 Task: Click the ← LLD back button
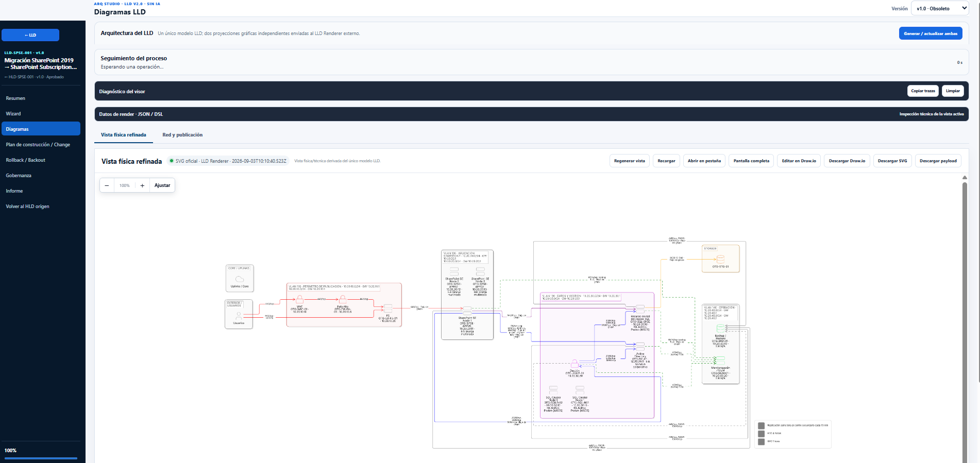coord(30,35)
